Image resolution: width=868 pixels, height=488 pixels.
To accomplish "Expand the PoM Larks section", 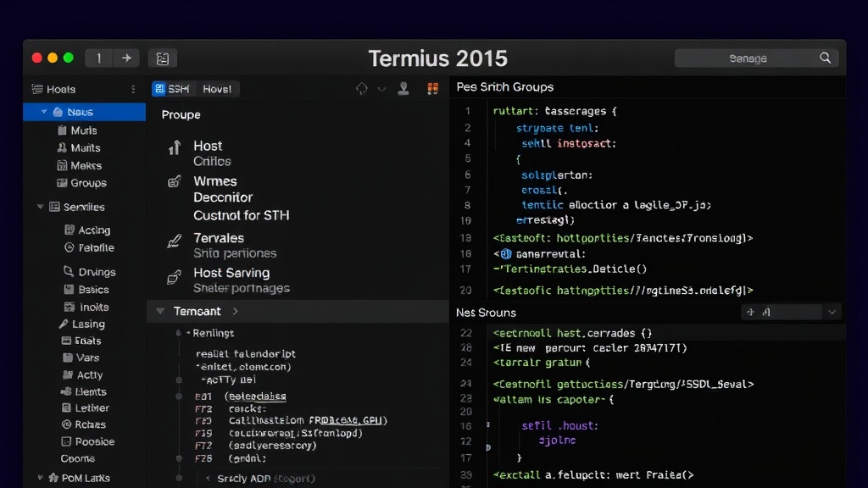I will 40,477.
